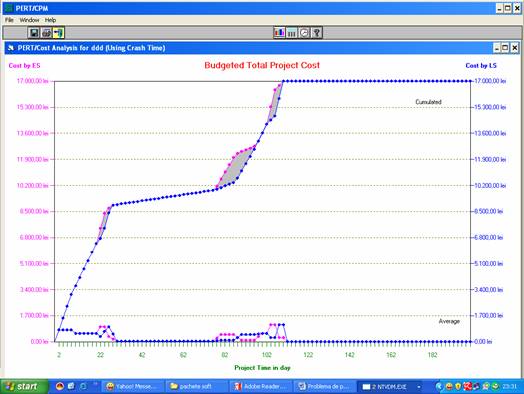Open the pachete soft folder taskbar button

pyautogui.click(x=197, y=387)
